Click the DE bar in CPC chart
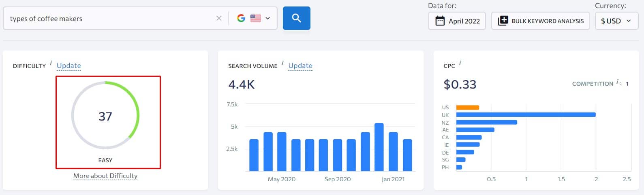 click(465, 152)
